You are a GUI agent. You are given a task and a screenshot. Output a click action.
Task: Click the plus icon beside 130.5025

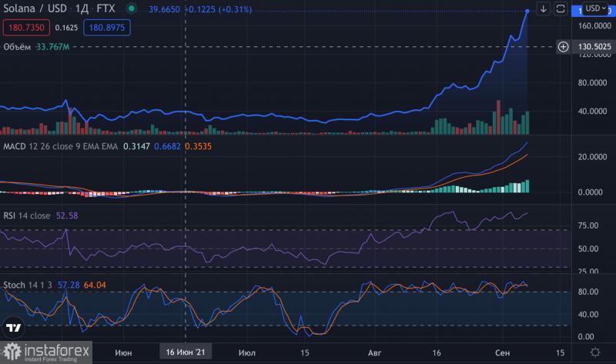click(x=564, y=47)
